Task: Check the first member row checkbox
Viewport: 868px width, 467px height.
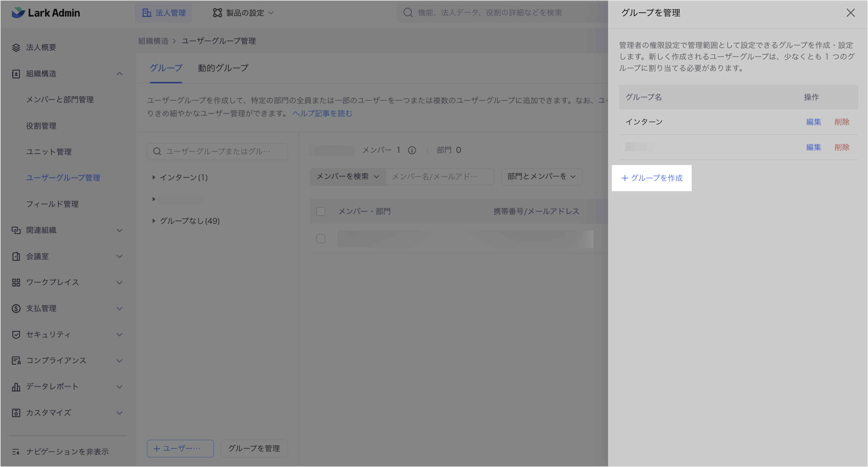Action: pos(321,239)
